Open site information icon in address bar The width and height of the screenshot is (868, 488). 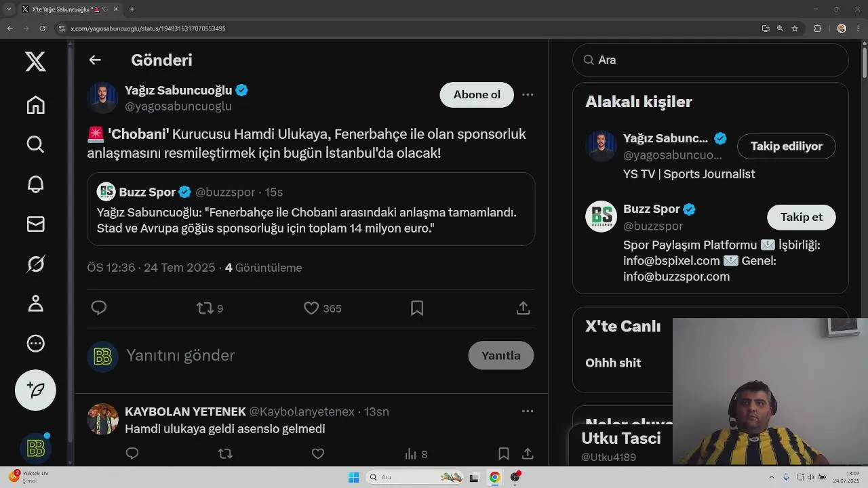(x=62, y=28)
